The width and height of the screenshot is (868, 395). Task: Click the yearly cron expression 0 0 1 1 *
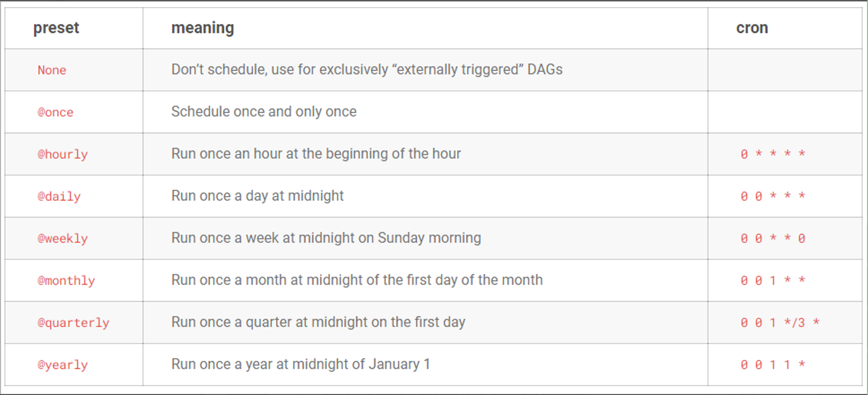773,364
